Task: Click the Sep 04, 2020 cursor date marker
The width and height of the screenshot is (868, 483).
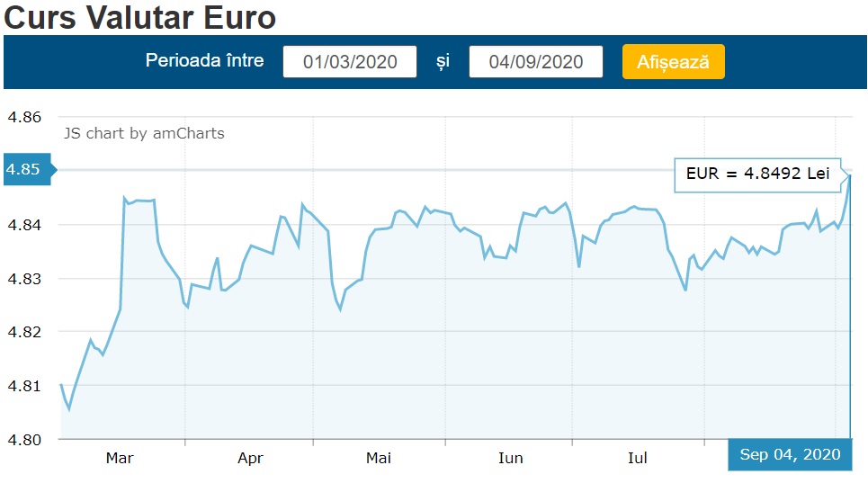Action: click(790, 455)
